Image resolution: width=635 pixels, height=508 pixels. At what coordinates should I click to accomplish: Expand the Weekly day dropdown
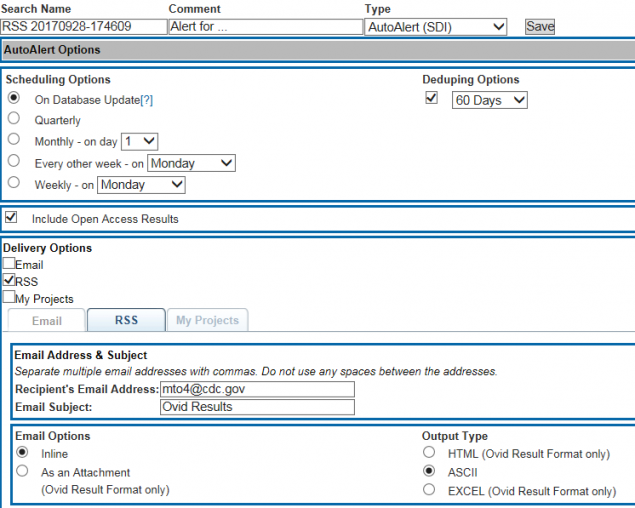coord(141,184)
